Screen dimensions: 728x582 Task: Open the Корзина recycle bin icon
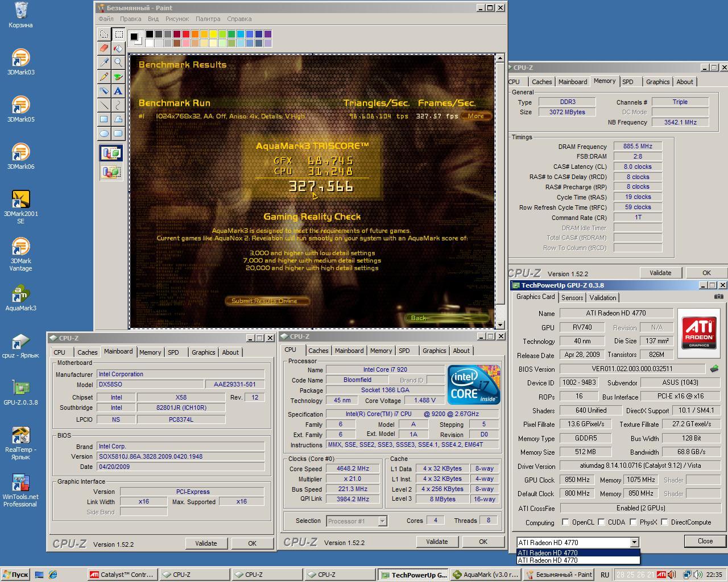(20, 15)
